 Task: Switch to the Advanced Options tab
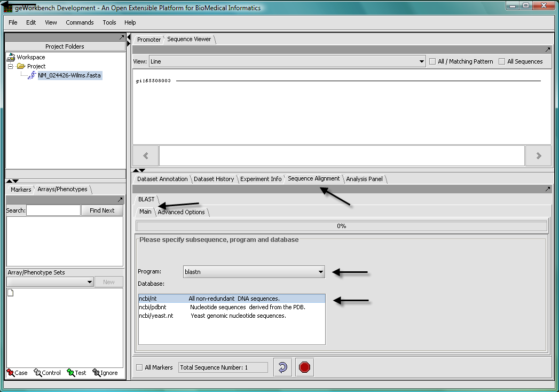coord(181,212)
